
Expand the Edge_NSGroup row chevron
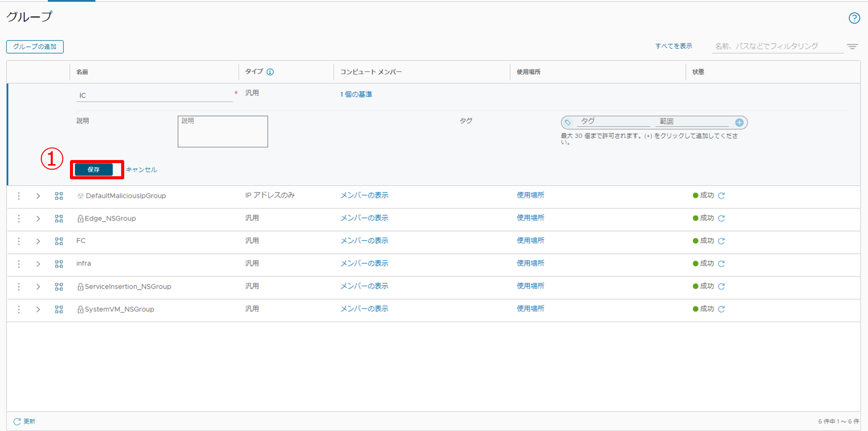[38, 219]
